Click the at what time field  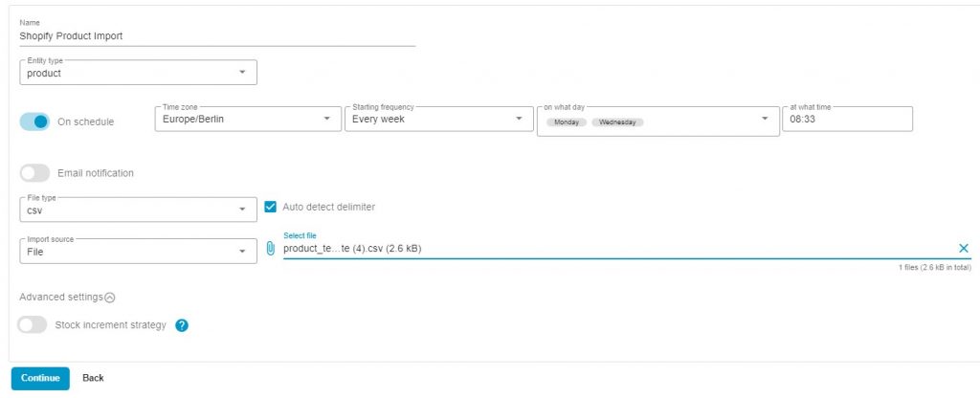[848, 119]
